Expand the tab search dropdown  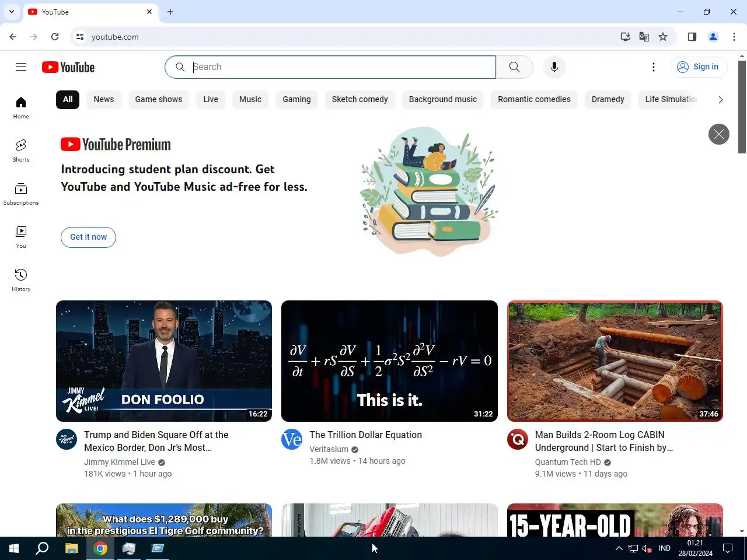[12, 12]
